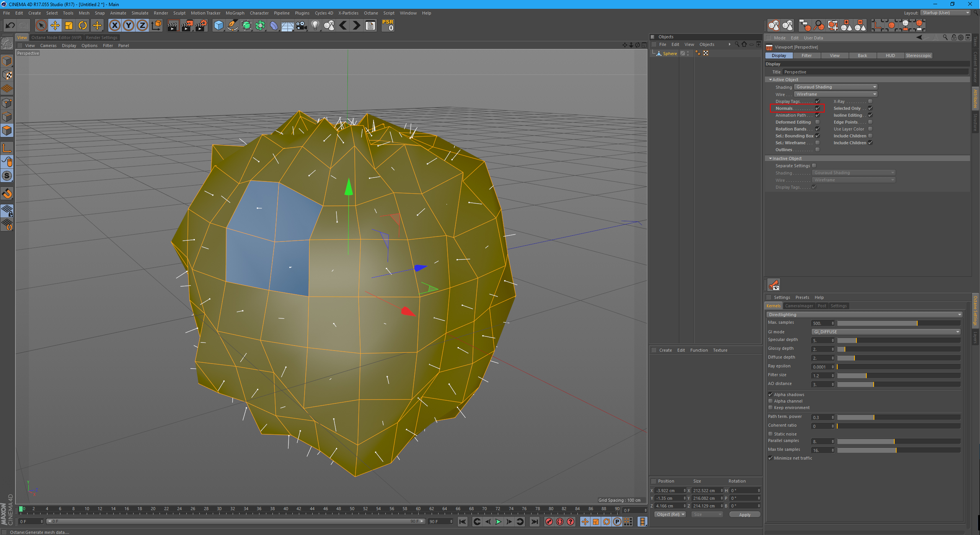980x535 pixels.
Task: Add a light object
Action: pos(315,26)
